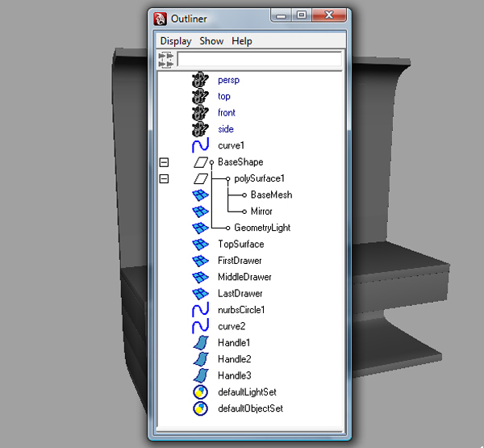The height and width of the screenshot is (448, 484).
Task: Select the nurbsCircle1 entry
Action: pos(241,310)
